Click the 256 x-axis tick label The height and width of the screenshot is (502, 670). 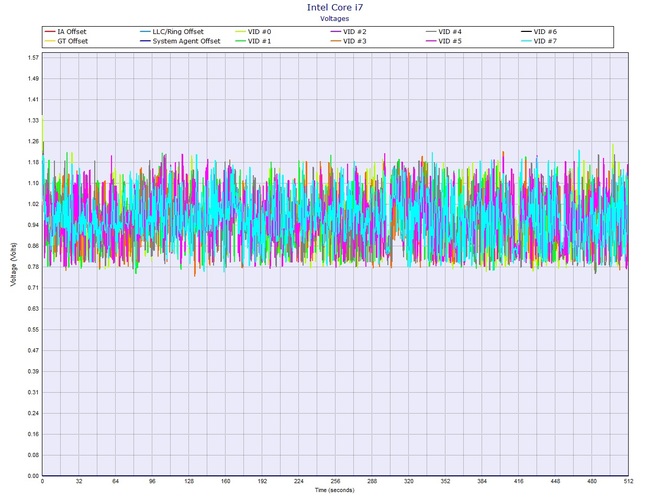tap(335, 481)
